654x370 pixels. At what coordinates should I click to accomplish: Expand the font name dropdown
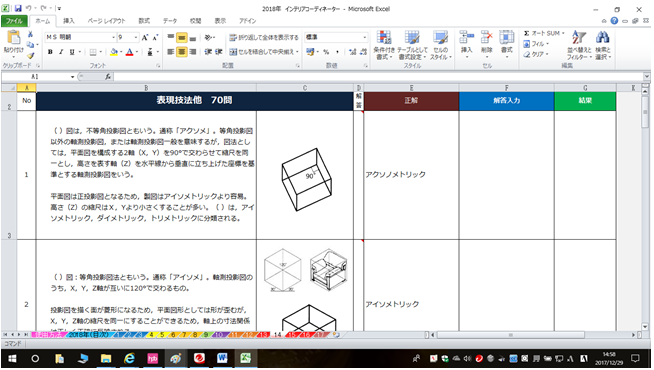coord(113,38)
